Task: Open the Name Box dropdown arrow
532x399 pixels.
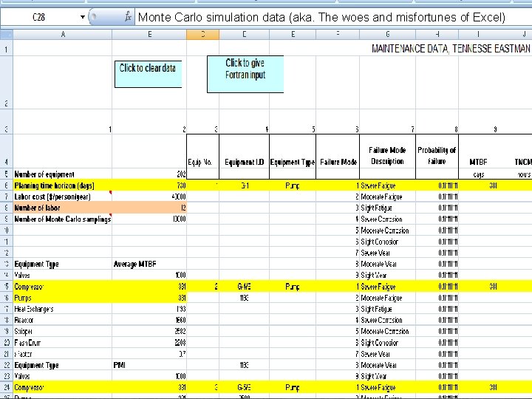Action: (x=83, y=17)
